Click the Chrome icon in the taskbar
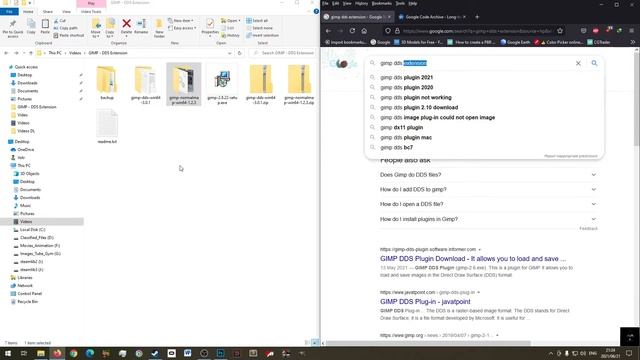Image resolution: width=640 pixels, height=360 pixels. pos(73,353)
